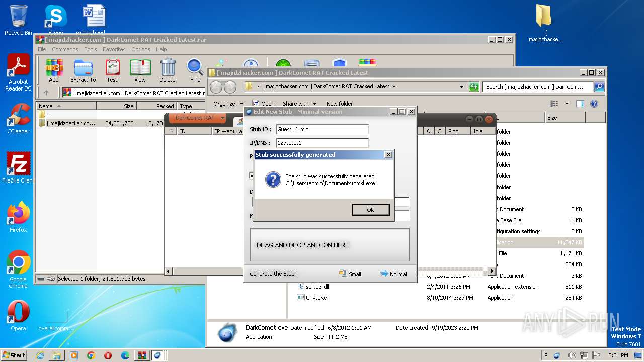Click the IP/DNS input field
Image resolution: width=644 pixels, height=362 pixels.
point(323,143)
